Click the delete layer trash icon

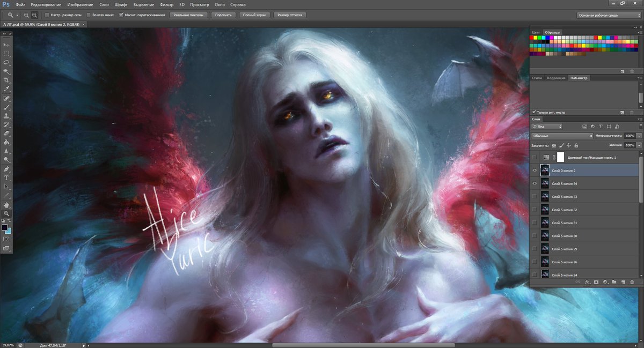[x=632, y=282]
